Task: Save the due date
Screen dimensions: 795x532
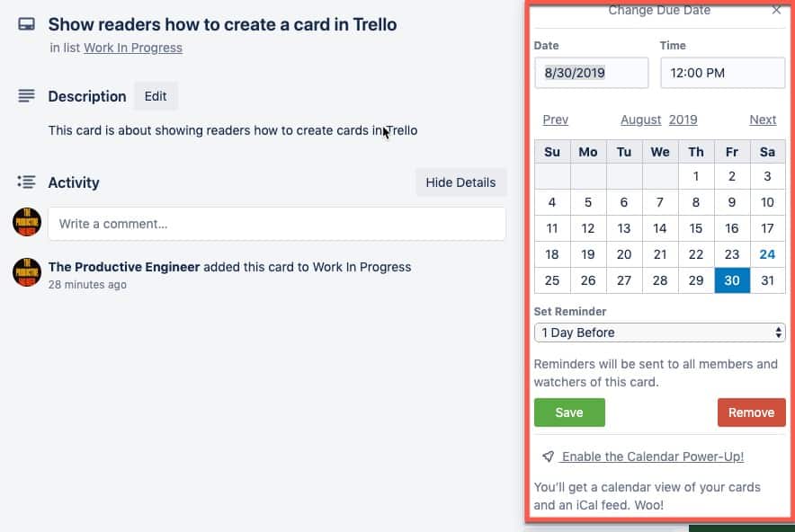Action: 569,412
